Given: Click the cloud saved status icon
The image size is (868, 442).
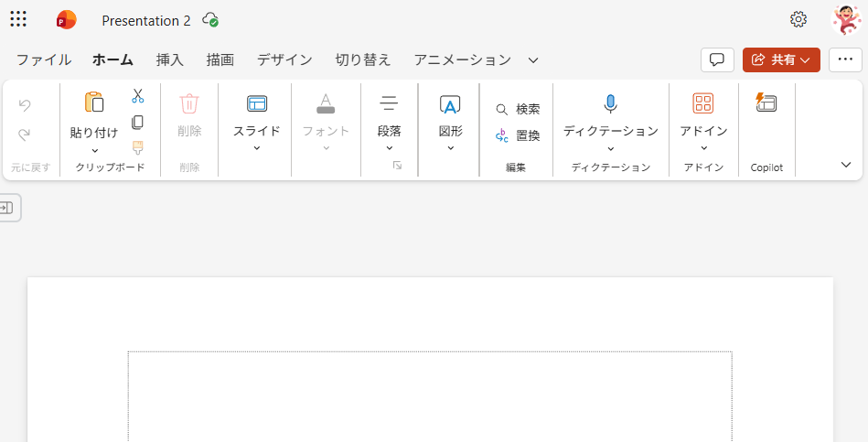Looking at the screenshot, I should click(x=210, y=20).
